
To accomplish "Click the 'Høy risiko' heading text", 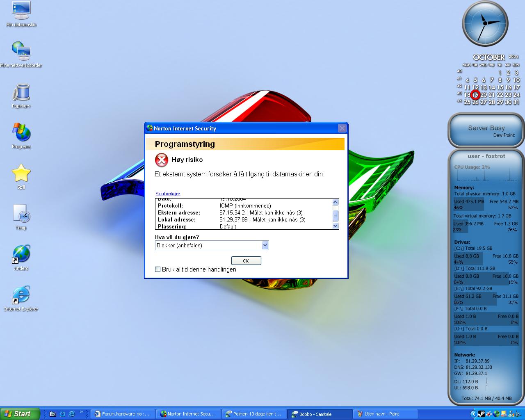I will coord(187,160).
